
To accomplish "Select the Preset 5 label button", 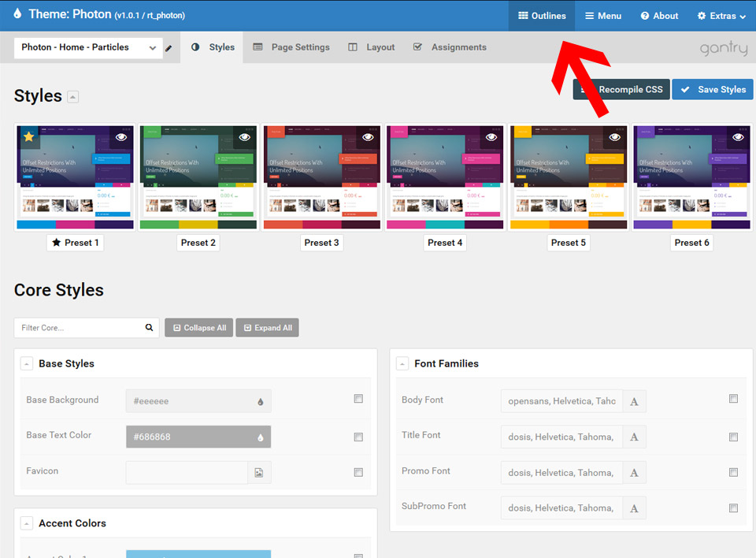I will pos(569,243).
